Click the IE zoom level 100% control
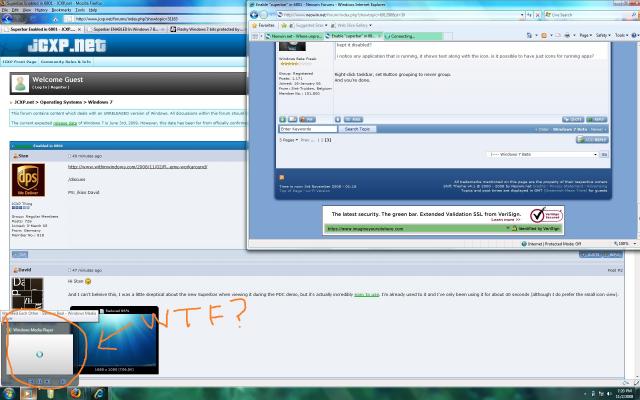Image resolution: width=640 pixels, height=400 pixels. tap(624, 244)
